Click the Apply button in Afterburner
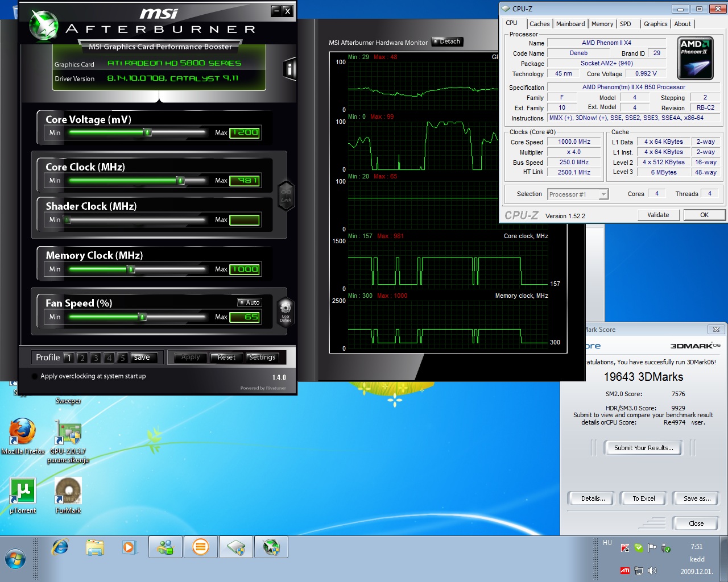This screenshot has width=728, height=582. 191,357
